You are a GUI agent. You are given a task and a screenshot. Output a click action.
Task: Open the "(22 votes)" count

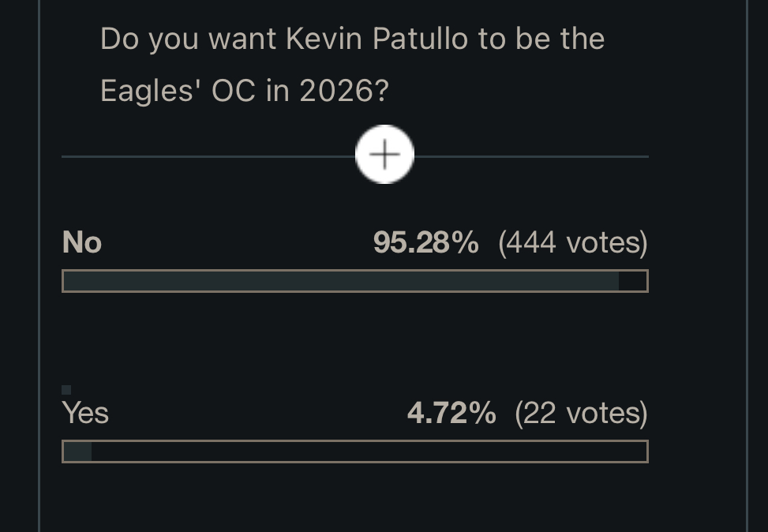click(581, 413)
